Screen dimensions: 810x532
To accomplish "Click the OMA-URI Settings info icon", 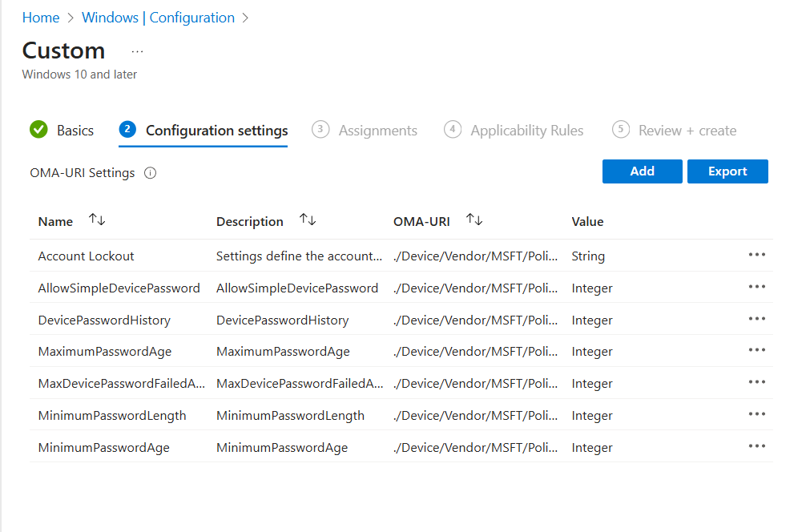I will [x=150, y=173].
